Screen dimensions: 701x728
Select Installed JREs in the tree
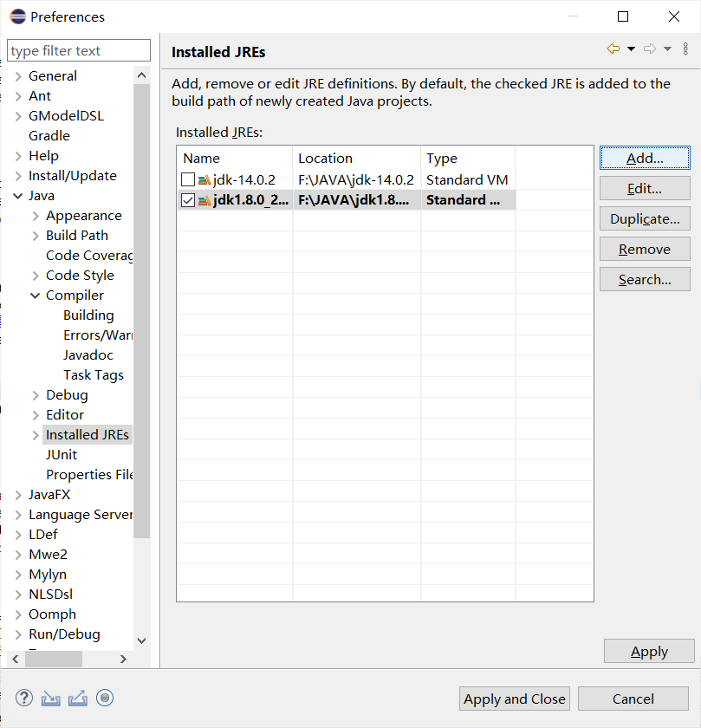(88, 434)
